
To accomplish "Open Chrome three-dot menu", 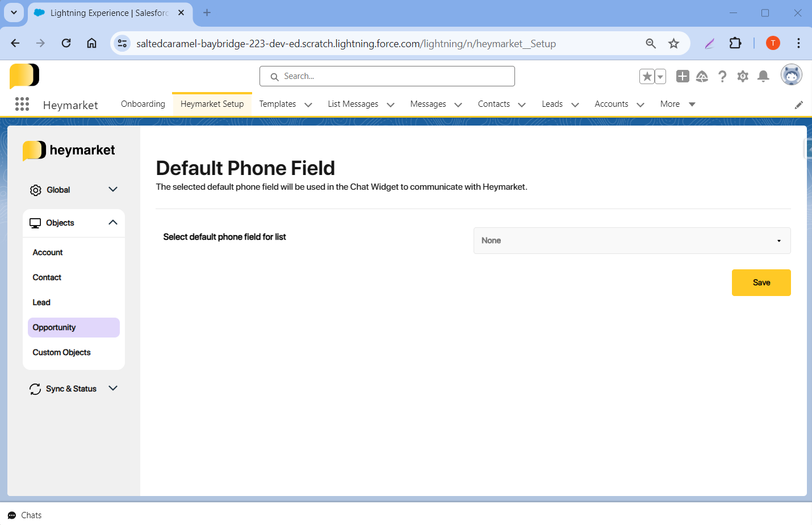I will 798,43.
